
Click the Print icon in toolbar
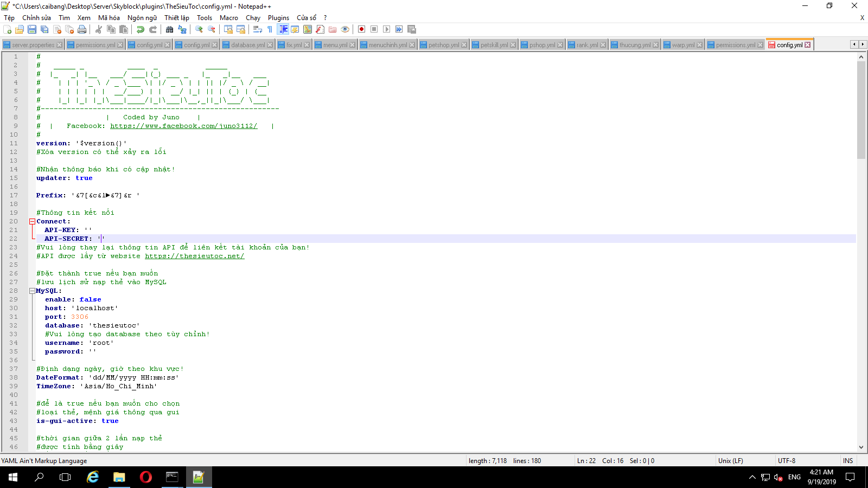82,29
